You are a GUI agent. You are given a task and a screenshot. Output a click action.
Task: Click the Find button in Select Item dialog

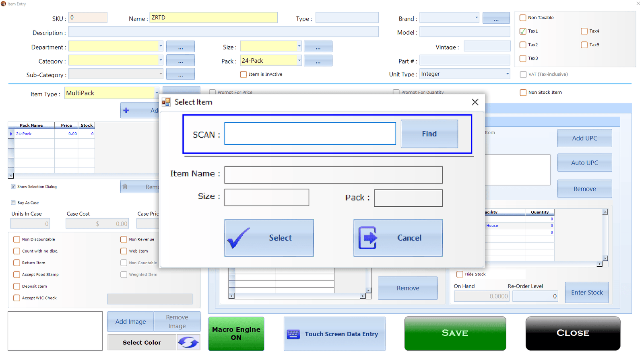click(x=429, y=134)
